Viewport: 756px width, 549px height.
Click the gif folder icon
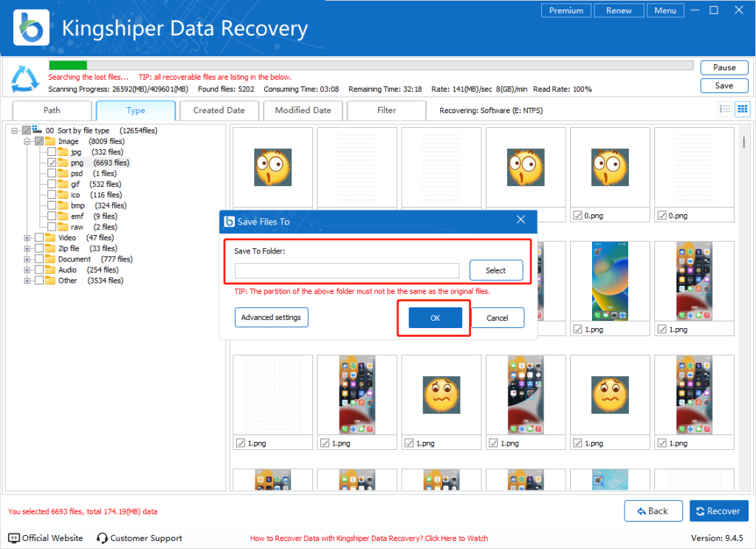(x=63, y=184)
